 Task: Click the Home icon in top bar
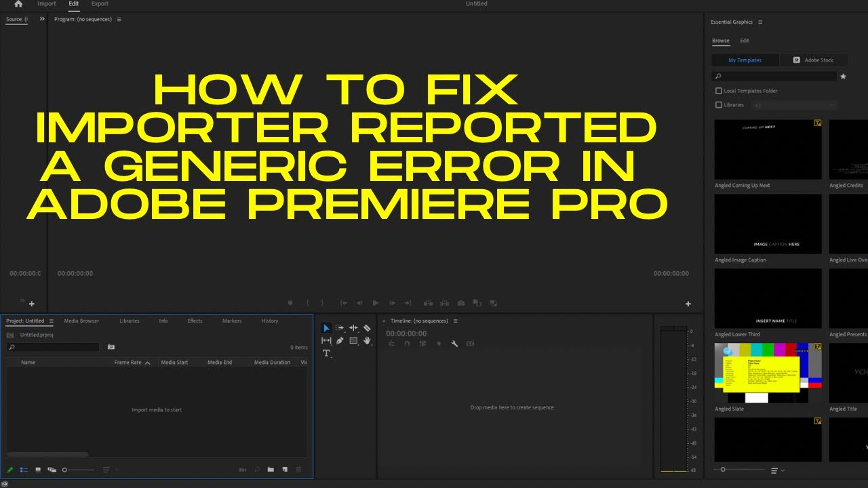pos(18,3)
